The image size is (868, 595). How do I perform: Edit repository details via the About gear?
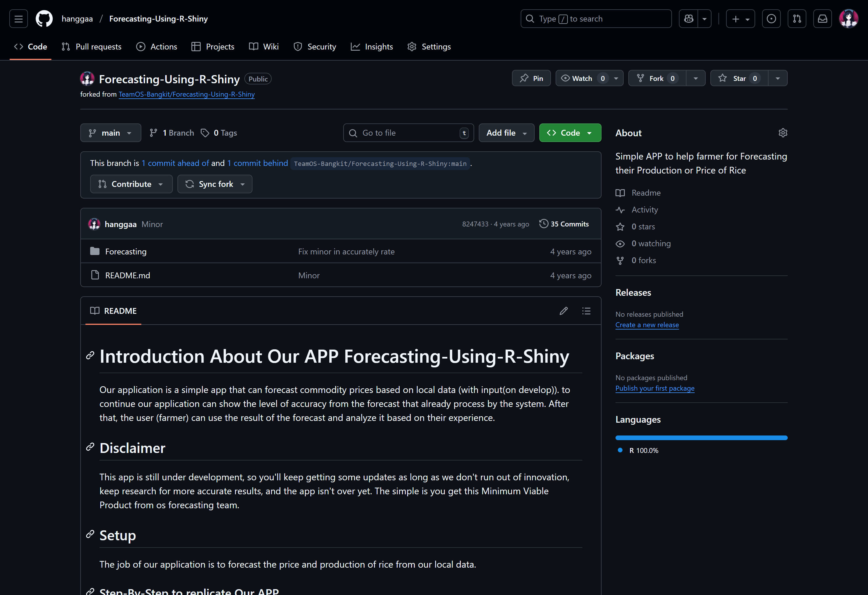[x=782, y=133]
